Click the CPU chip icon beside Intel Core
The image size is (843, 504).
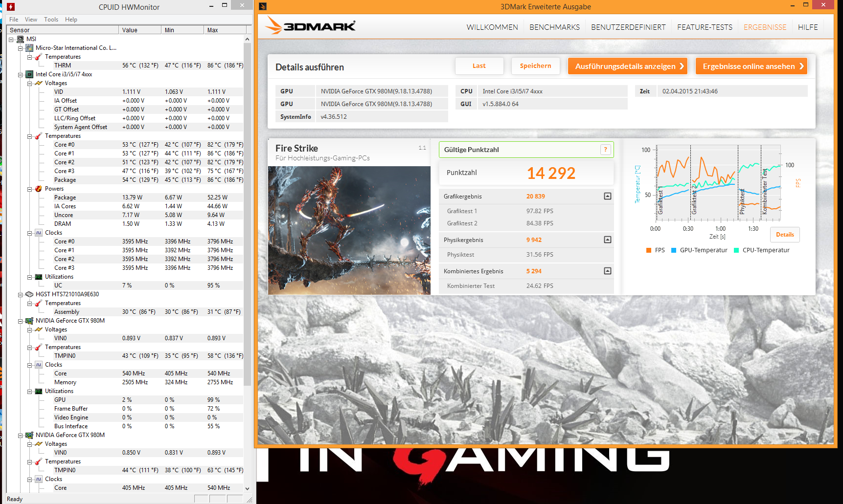tap(29, 74)
